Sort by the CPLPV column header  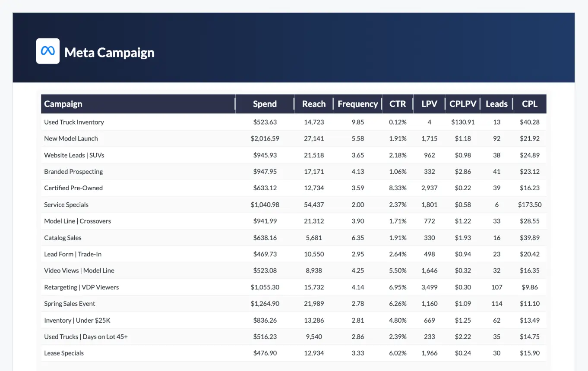point(463,104)
